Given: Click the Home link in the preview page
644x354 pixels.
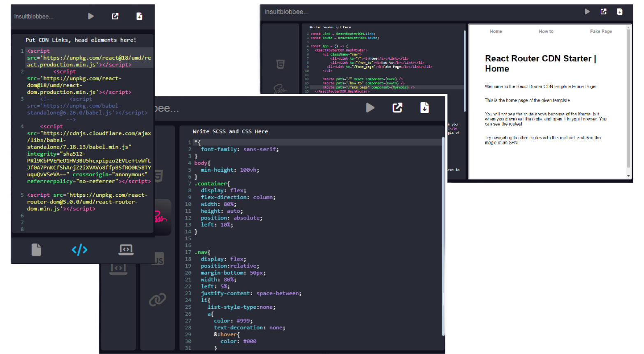Looking at the screenshot, I should point(496,31).
